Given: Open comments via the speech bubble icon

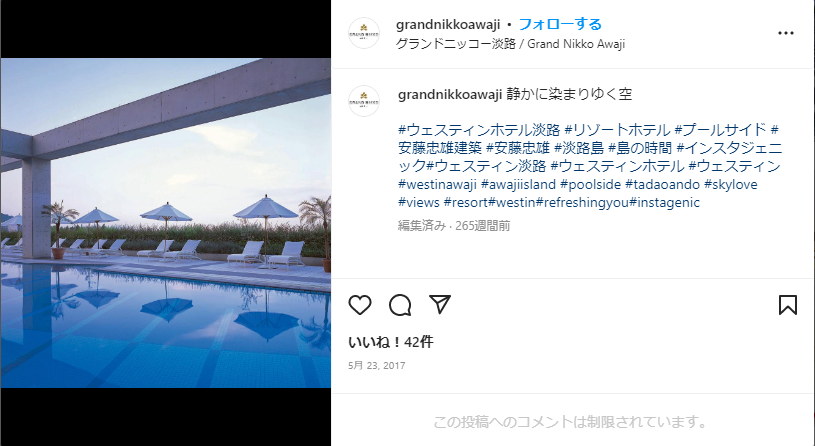Looking at the screenshot, I should (400, 305).
